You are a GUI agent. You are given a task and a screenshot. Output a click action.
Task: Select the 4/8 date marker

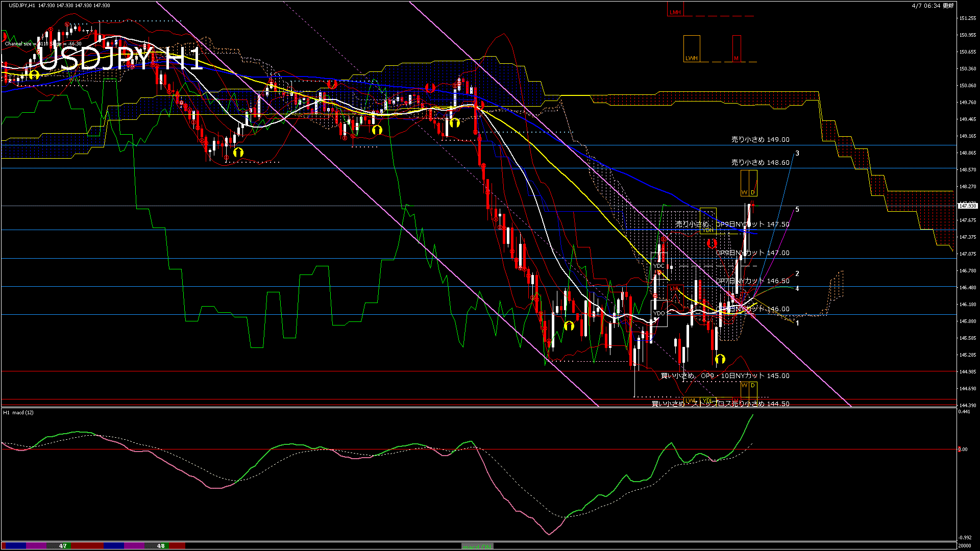161,546
